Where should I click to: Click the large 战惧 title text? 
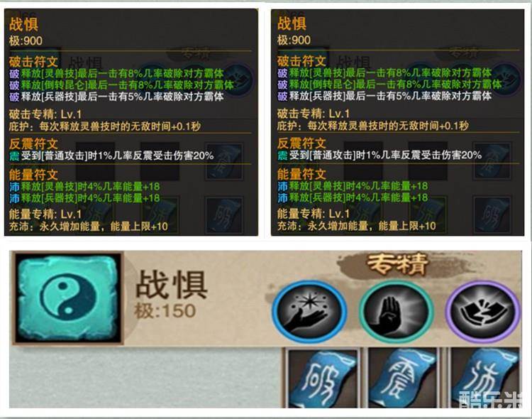(172, 285)
